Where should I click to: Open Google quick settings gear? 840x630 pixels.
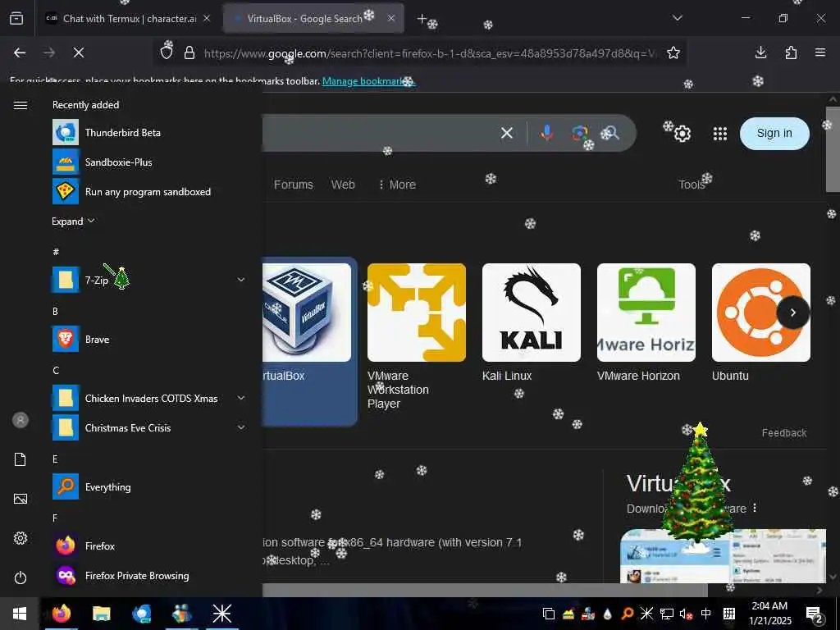click(682, 134)
